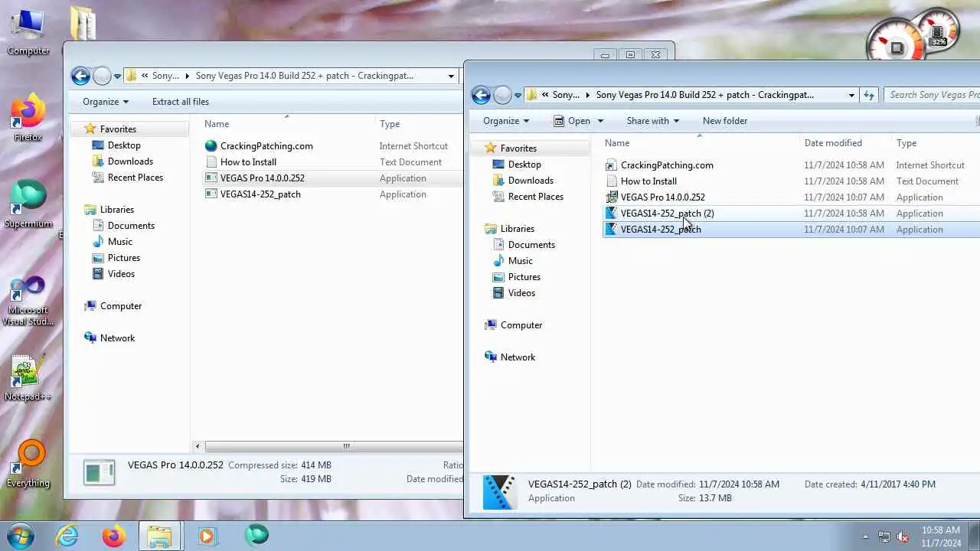Click the network tray icon

(x=884, y=536)
